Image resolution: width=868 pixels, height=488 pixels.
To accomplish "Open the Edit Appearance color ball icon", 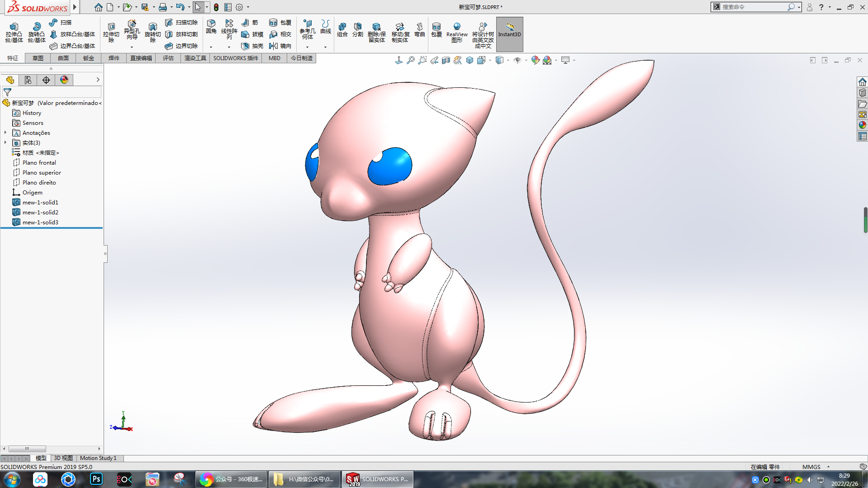I will tap(535, 60).
